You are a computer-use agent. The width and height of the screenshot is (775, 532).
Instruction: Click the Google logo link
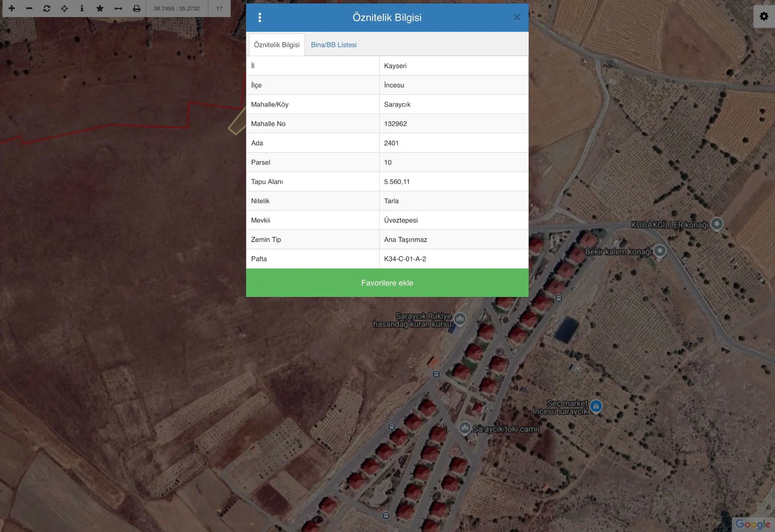(753, 524)
